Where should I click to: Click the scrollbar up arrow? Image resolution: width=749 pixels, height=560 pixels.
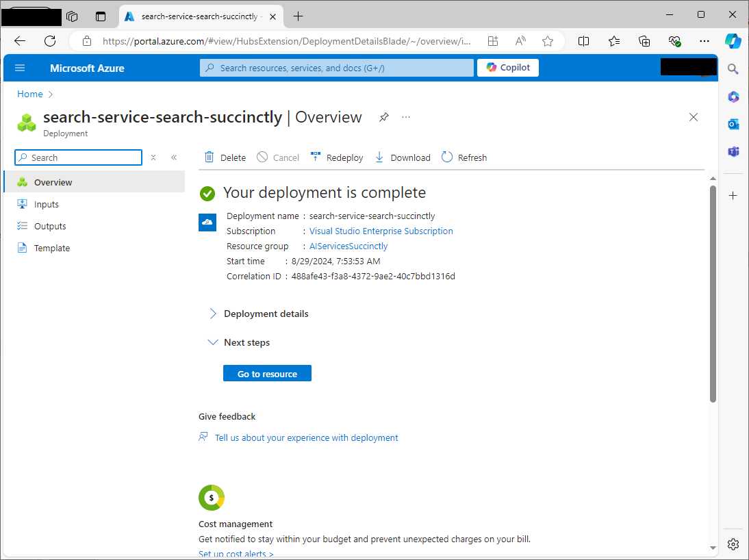click(x=713, y=178)
